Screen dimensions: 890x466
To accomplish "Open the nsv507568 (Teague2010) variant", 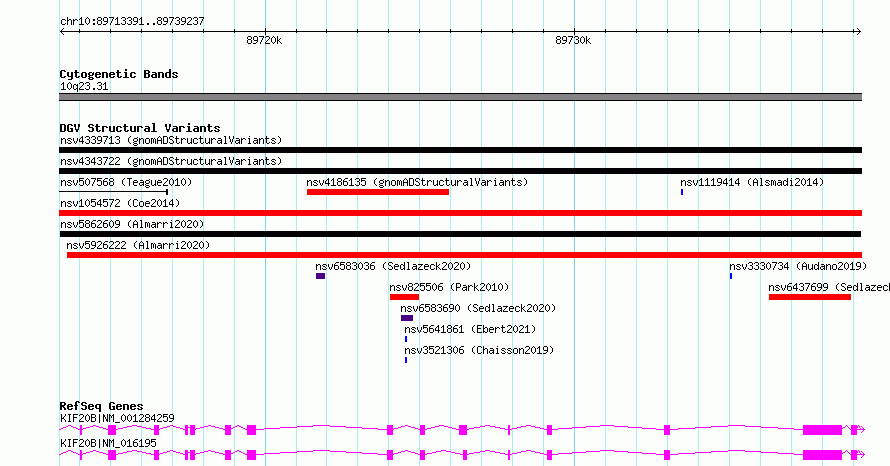I will 126,182.
